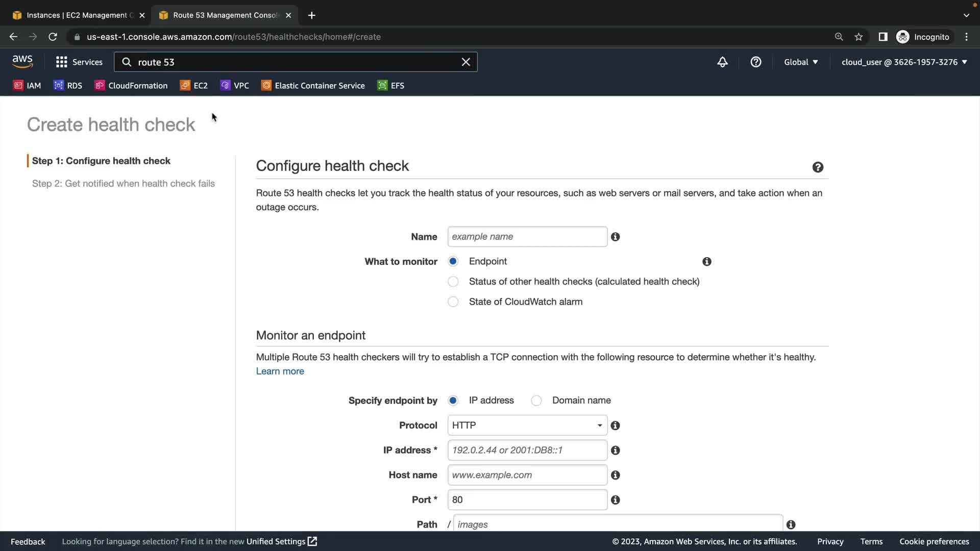This screenshot has width=980, height=551.
Task: Open Unified Settings link in footer
Action: point(281,542)
